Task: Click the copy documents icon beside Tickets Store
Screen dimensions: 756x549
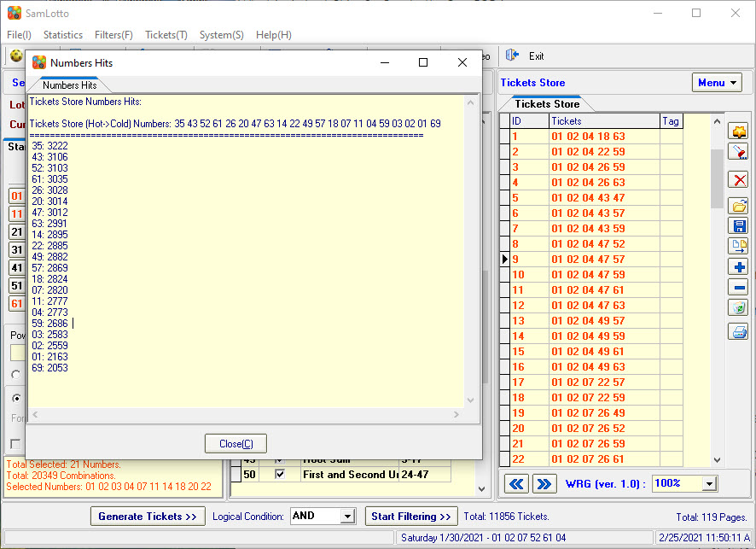Action: pos(738,246)
